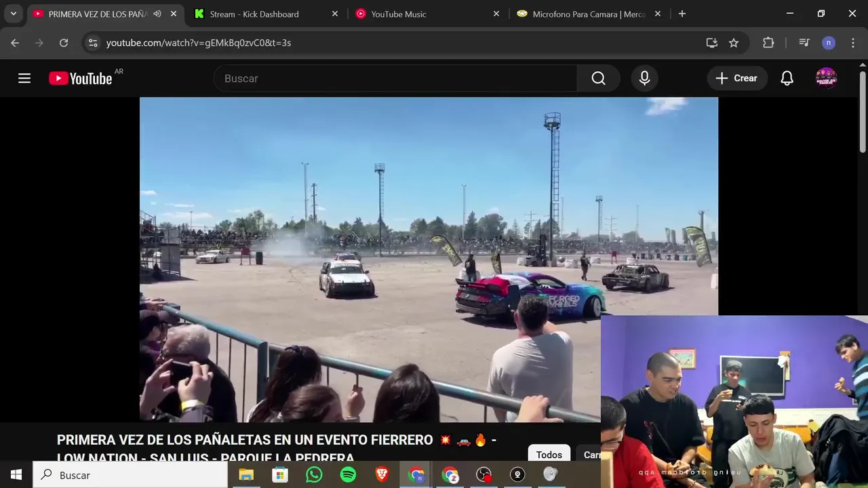Click the Crear button
868x488 pixels.
(x=737, y=79)
